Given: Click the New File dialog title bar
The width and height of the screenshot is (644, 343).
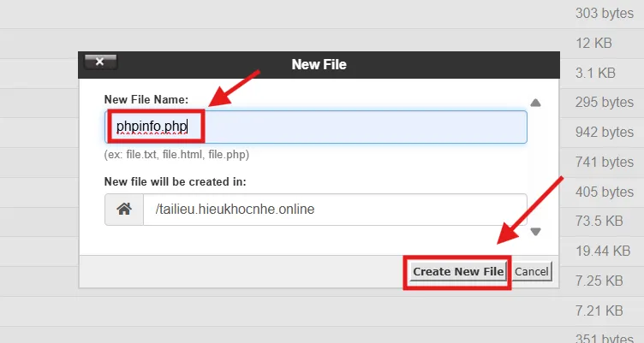Looking at the screenshot, I should click(x=319, y=63).
